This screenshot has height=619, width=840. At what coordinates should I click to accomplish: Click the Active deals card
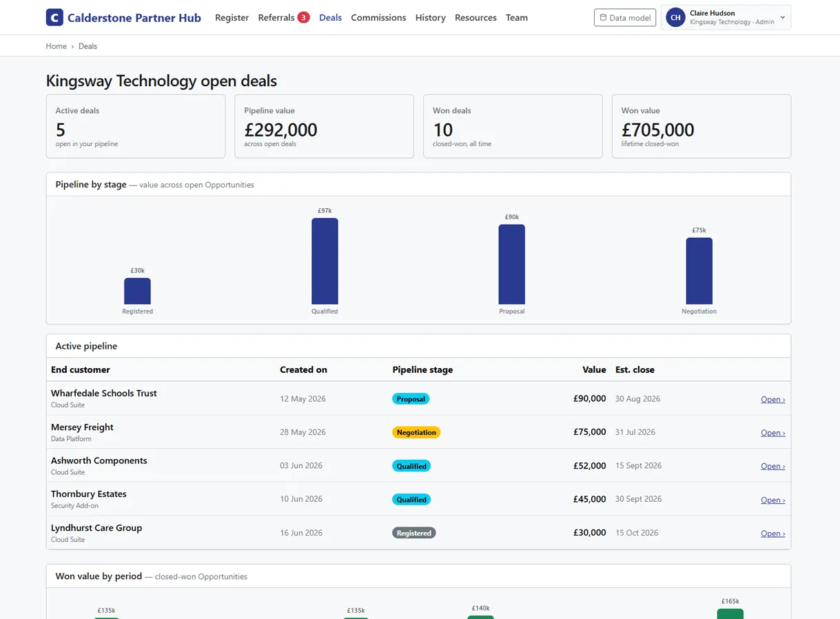click(x=136, y=126)
